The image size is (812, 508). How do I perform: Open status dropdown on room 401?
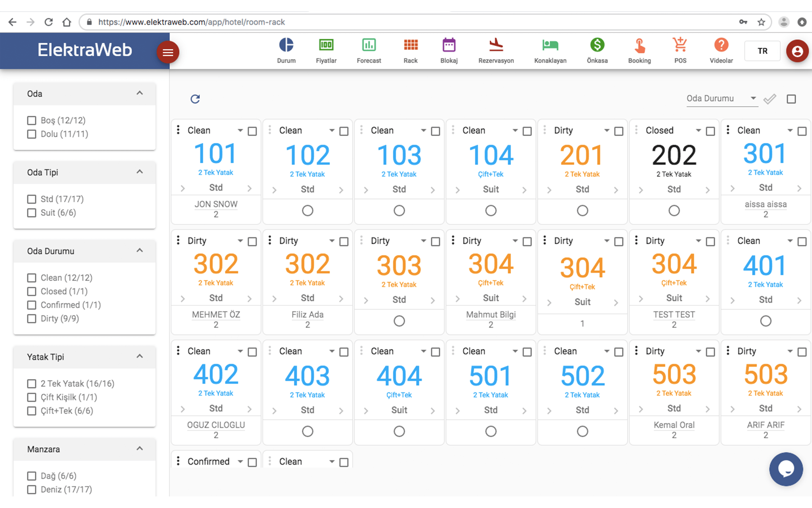[790, 241]
